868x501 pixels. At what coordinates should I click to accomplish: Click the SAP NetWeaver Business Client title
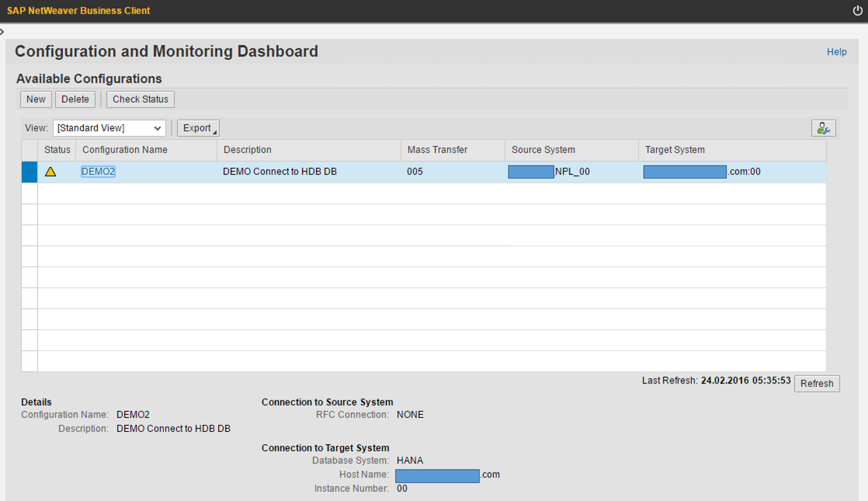pos(79,10)
